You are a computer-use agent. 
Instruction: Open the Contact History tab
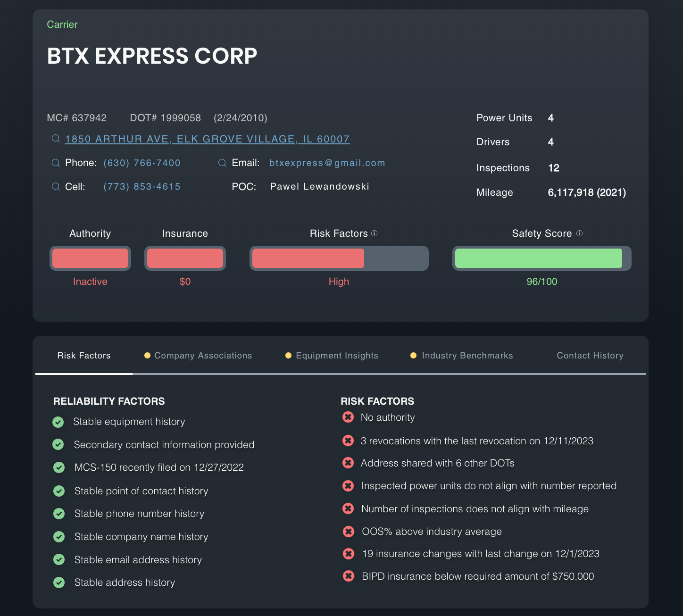[x=590, y=356]
